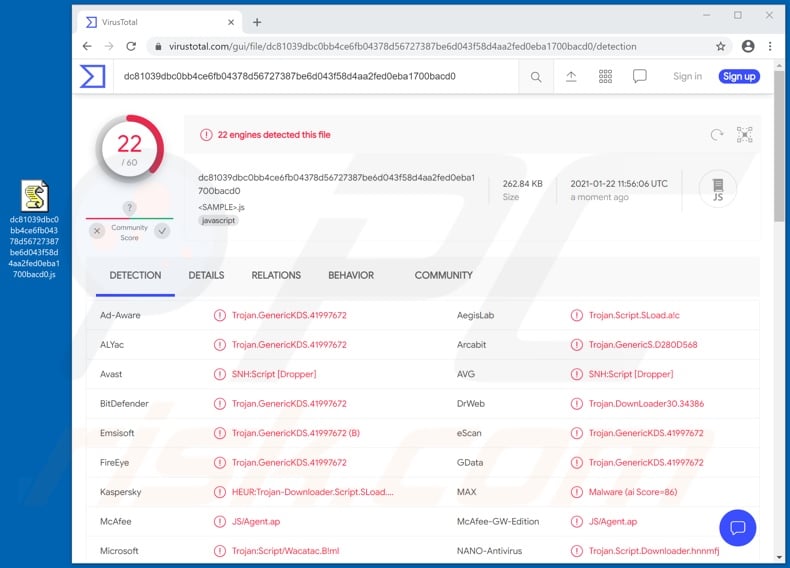This screenshot has height=568, width=790.
Task: Vote harmless with community check icon
Action: tap(162, 231)
